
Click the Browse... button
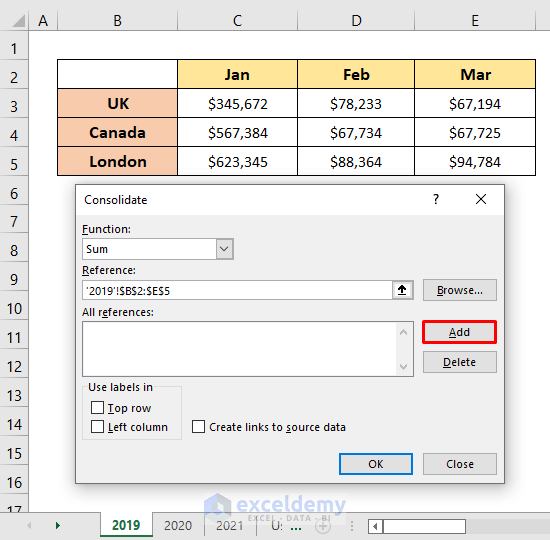tap(460, 290)
